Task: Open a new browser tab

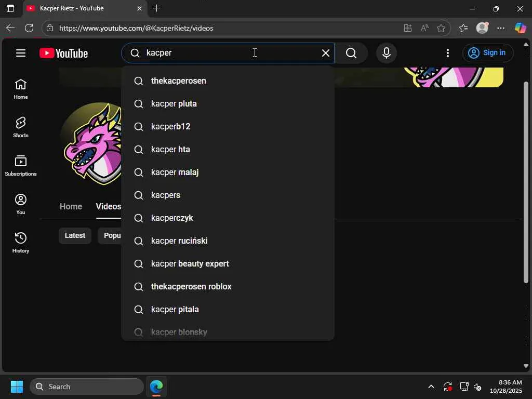Action: [157, 8]
